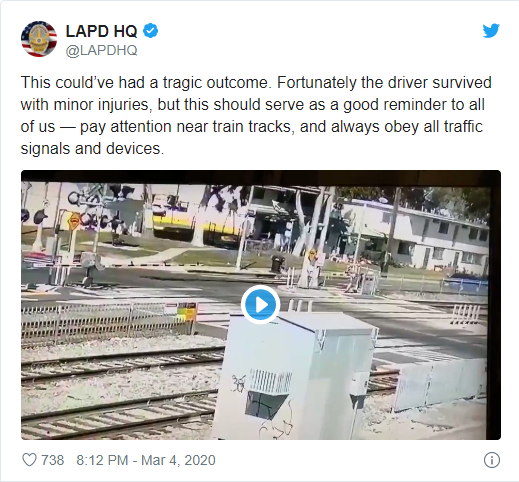Open the LAPD HQ profile avatar
Screen dimensions: 519x482
tap(39, 39)
